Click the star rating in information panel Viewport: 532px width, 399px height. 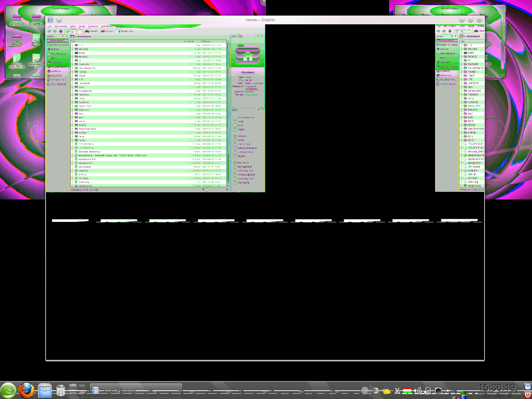251,95
